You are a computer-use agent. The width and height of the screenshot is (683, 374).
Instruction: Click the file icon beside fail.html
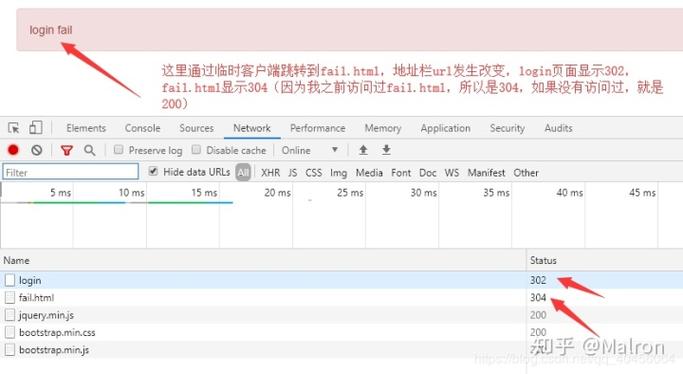[10, 297]
